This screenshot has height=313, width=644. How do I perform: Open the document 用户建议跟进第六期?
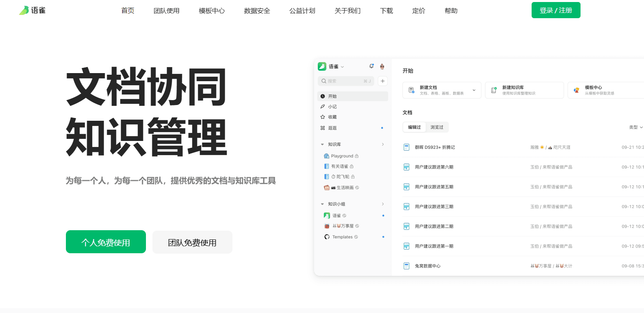pyautogui.click(x=434, y=167)
